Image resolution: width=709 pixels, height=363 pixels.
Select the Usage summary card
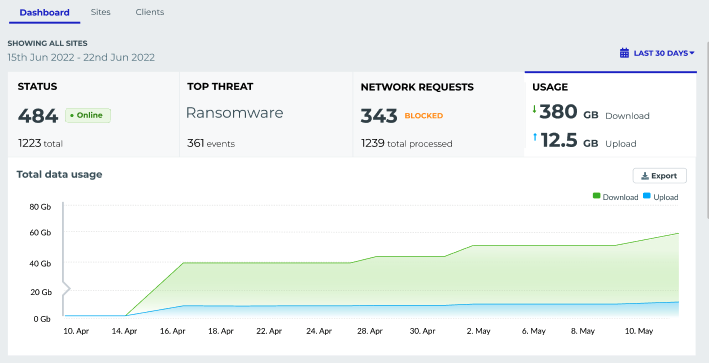(610, 114)
